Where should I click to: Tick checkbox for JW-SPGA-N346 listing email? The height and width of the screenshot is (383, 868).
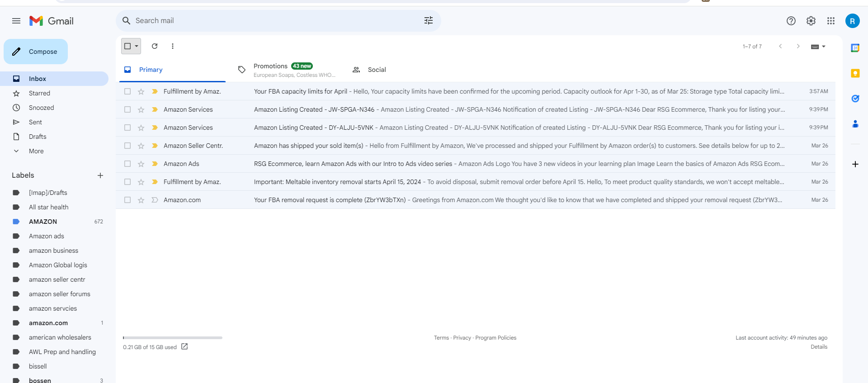tap(127, 109)
